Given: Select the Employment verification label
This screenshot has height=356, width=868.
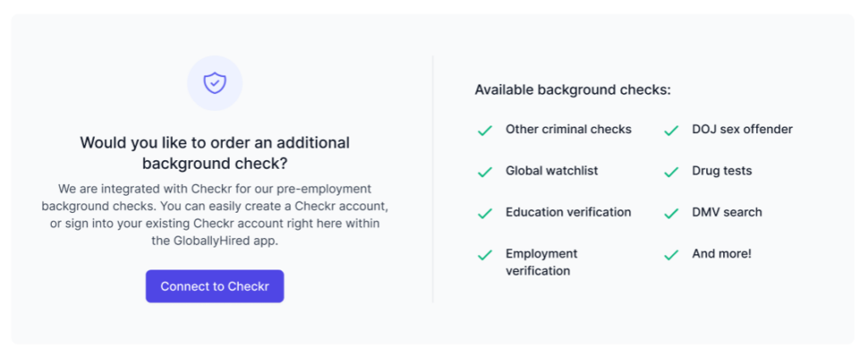Looking at the screenshot, I should 542,262.
